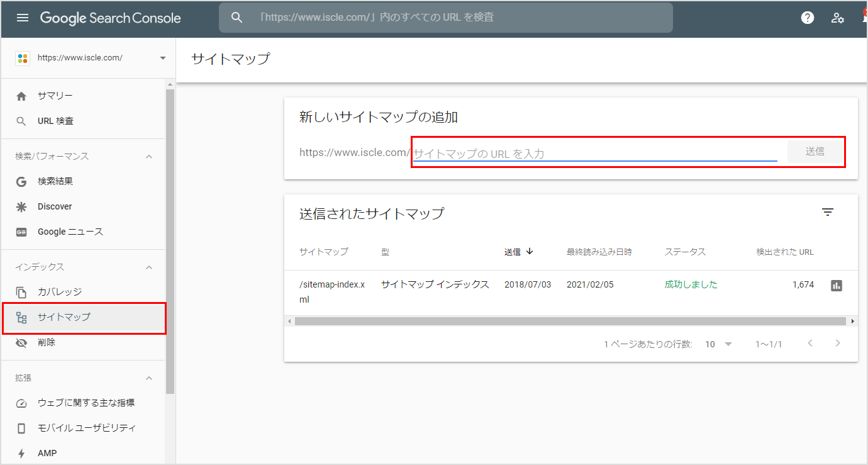
Task: Open モバイル ユーザビリティ report
Action: (83, 429)
